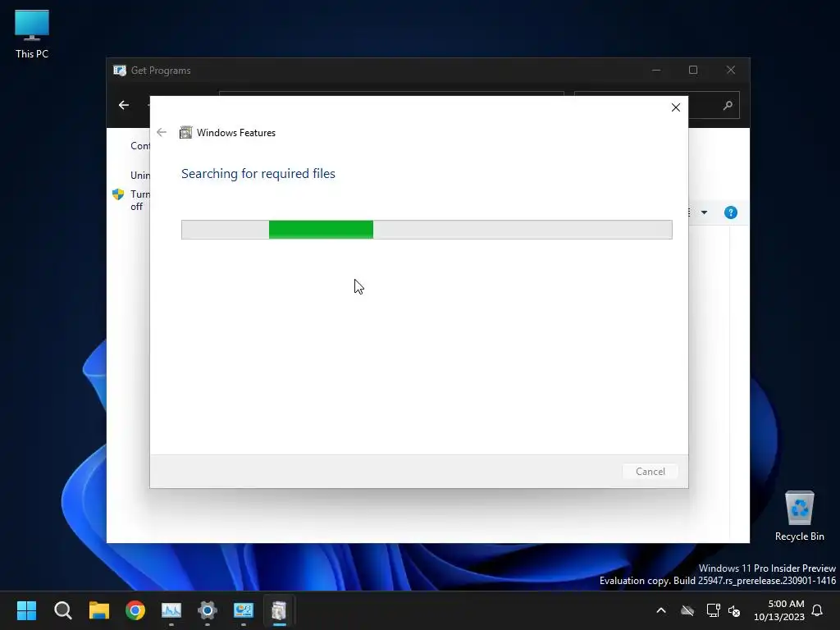Viewport: 840px width, 630px height.
Task: Click the muted volume tray icon
Action: click(x=734, y=610)
